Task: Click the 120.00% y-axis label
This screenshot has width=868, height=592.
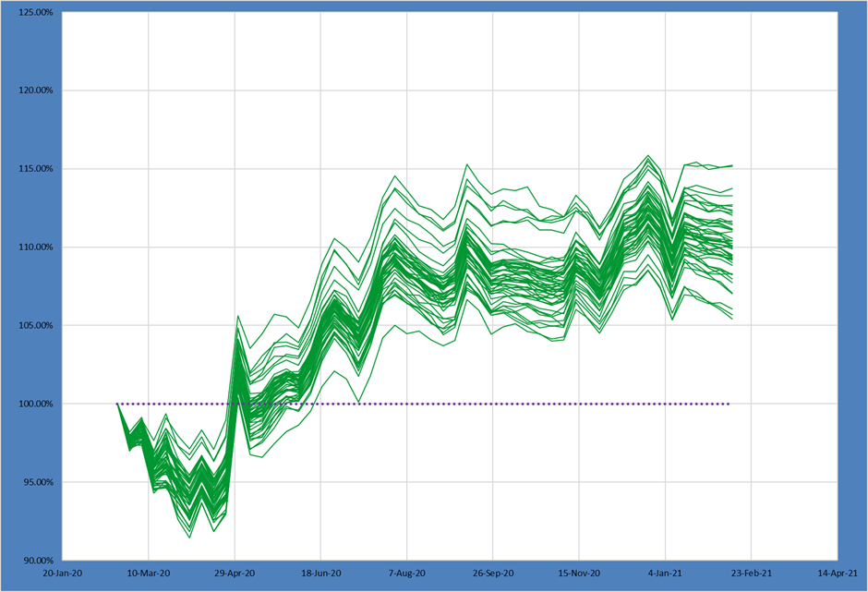Action: pos(36,91)
